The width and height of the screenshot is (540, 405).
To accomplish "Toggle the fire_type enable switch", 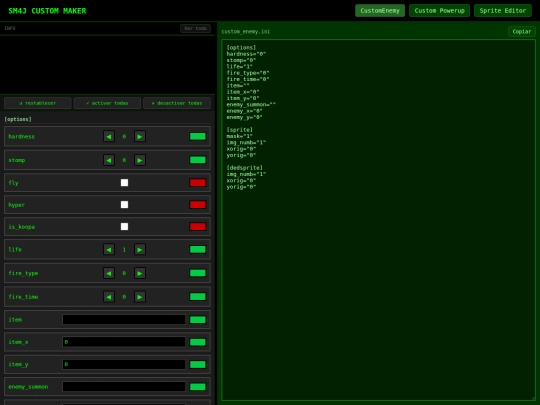I will 198,273.
